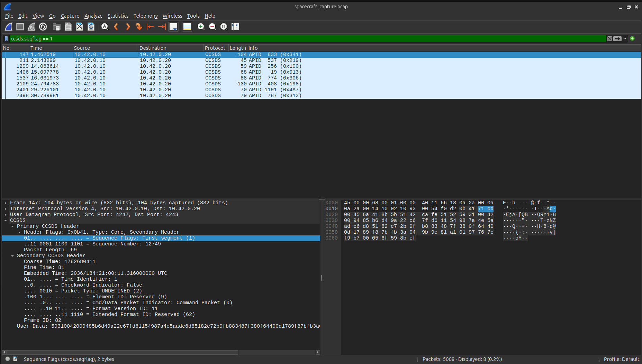Click the display filter input field
Viewport: 642px width, 364px height.
(307, 39)
